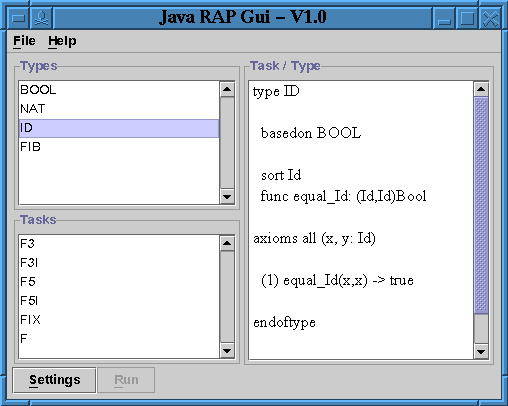This screenshot has height=406, width=508.
Task: Select FIB in the Types list
Action: coord(119,147)
